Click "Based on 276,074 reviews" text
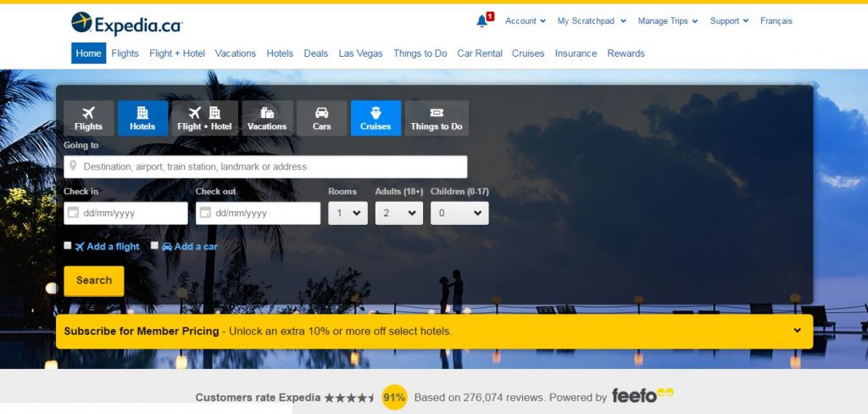The width and height of the screenshot is (868, 414). tap(480, 397)
